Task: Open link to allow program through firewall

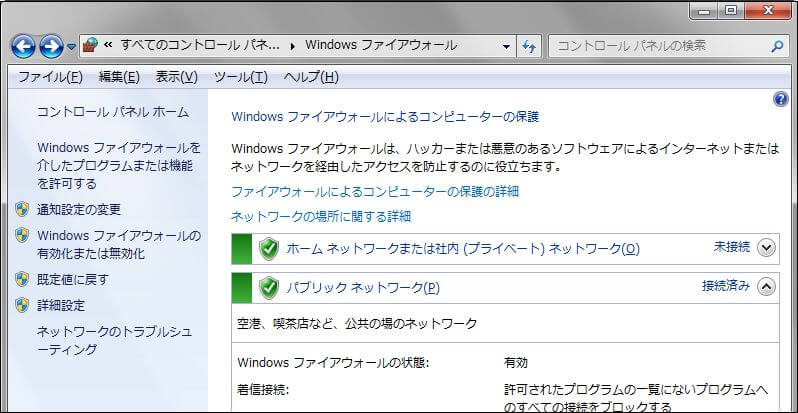Action: (x=119, y=166)
